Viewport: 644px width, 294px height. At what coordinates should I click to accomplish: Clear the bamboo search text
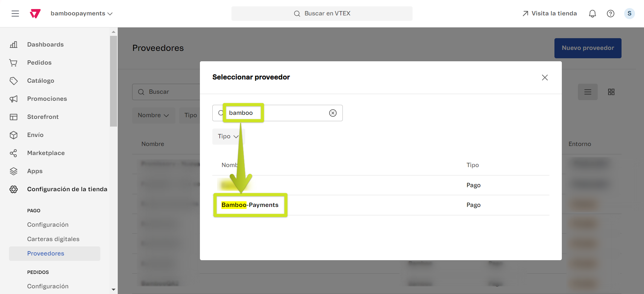(x=333, y=113)
